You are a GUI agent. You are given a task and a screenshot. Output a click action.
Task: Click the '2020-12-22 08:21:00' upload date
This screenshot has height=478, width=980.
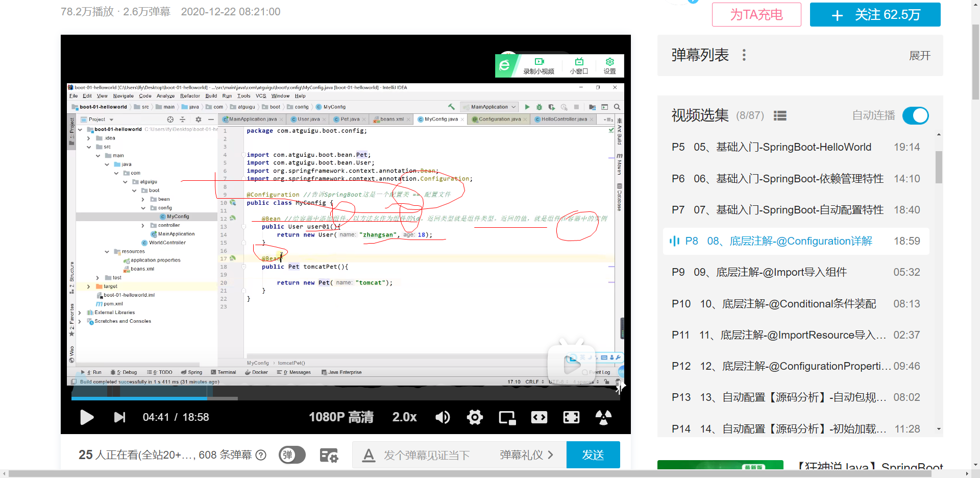pyautogui.click(x=231, y=12)
